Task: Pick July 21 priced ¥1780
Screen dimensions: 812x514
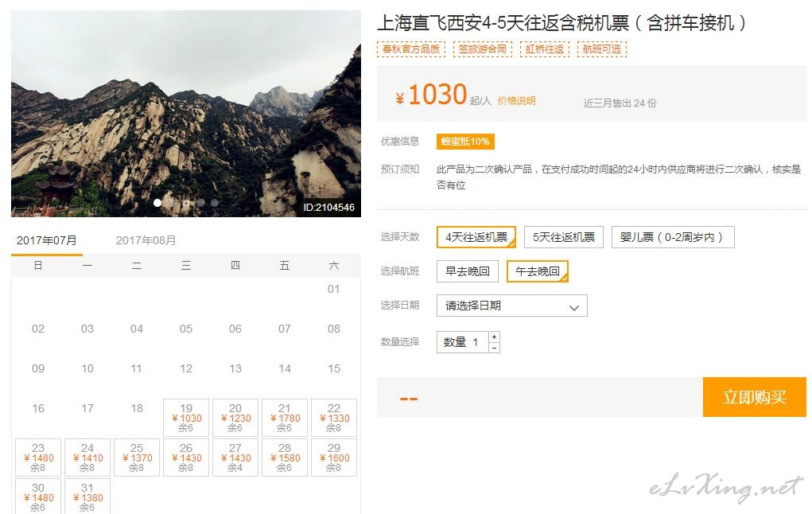Action: pyautogui.click(x=284, y=418)
